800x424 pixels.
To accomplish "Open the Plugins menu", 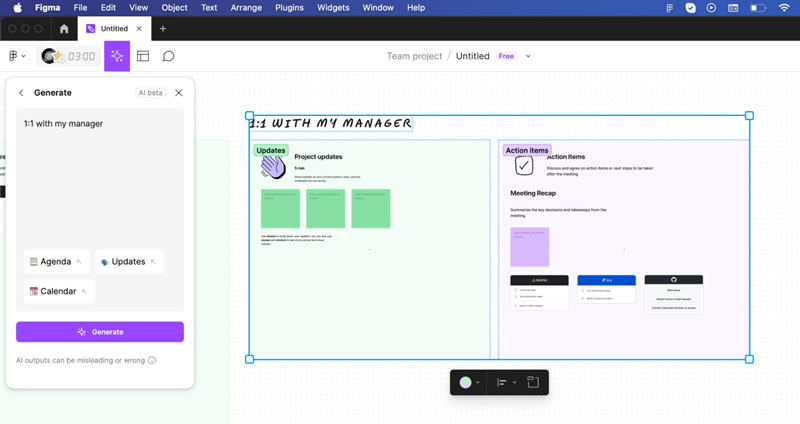I will 289,8.
